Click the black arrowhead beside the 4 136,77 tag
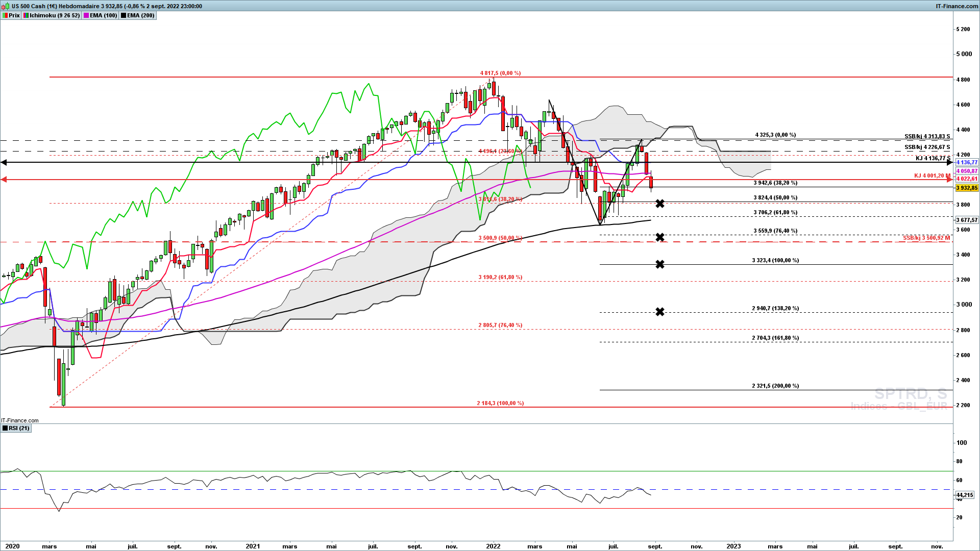 pyautogui.click(x=949, y=162)
